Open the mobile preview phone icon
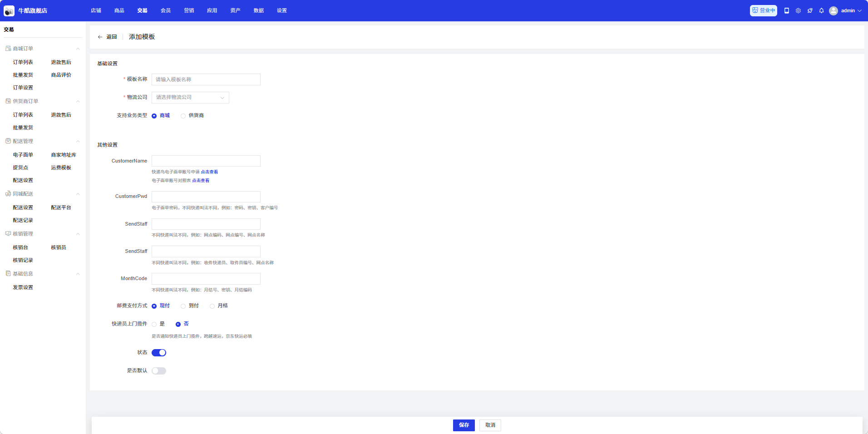The width and height of the screenshot is (868, 434). (787, 10)
